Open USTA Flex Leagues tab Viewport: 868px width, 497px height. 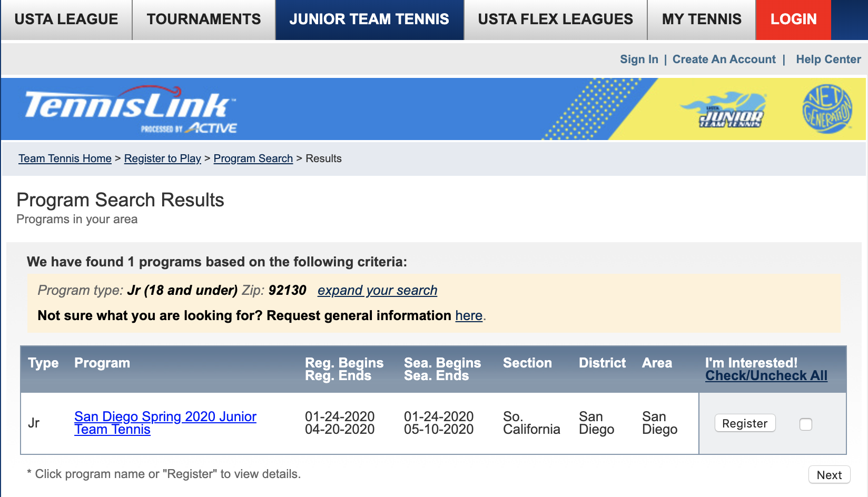pyautogui.click(x=555, y=19)
